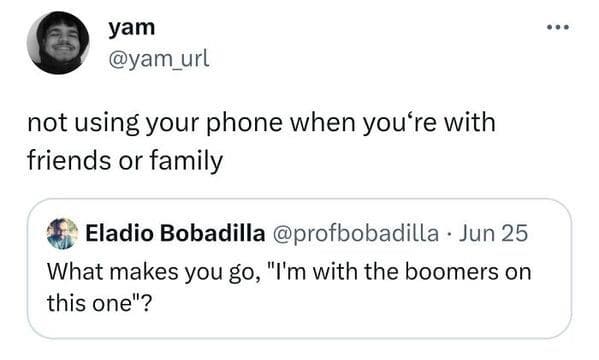Open the three-dot more options menu
Image resolution: width=599 pixels, height=360 pixels.
click(558, 27)
